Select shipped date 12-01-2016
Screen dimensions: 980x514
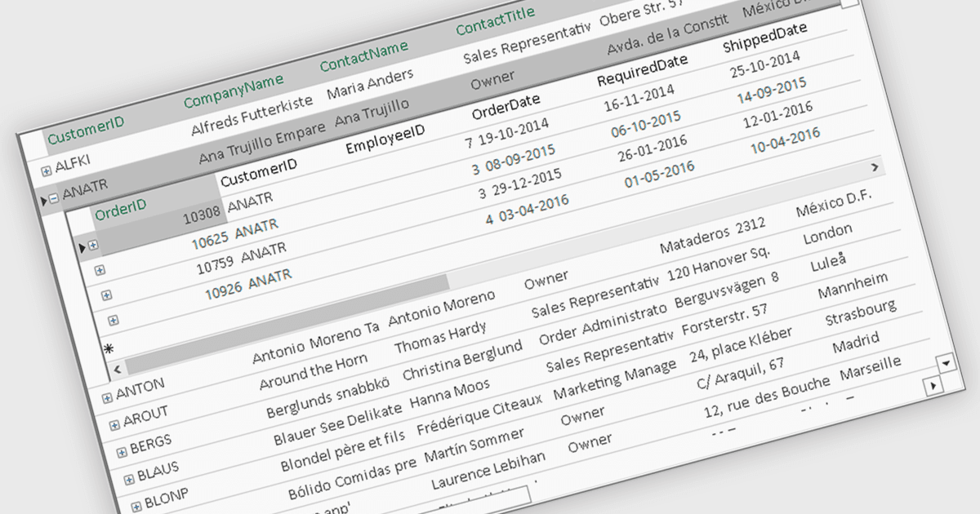click(778, 115)
